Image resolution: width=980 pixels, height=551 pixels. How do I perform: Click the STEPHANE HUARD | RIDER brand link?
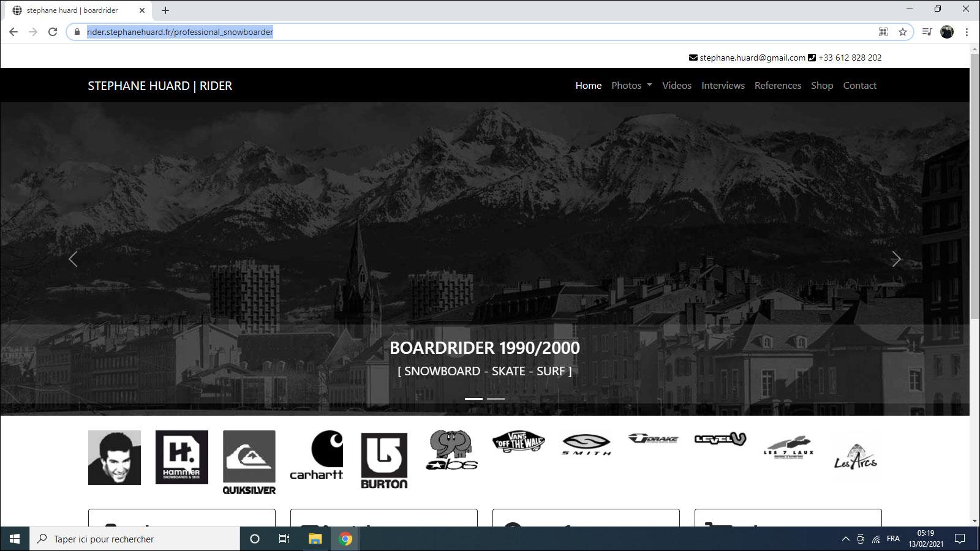160,86
